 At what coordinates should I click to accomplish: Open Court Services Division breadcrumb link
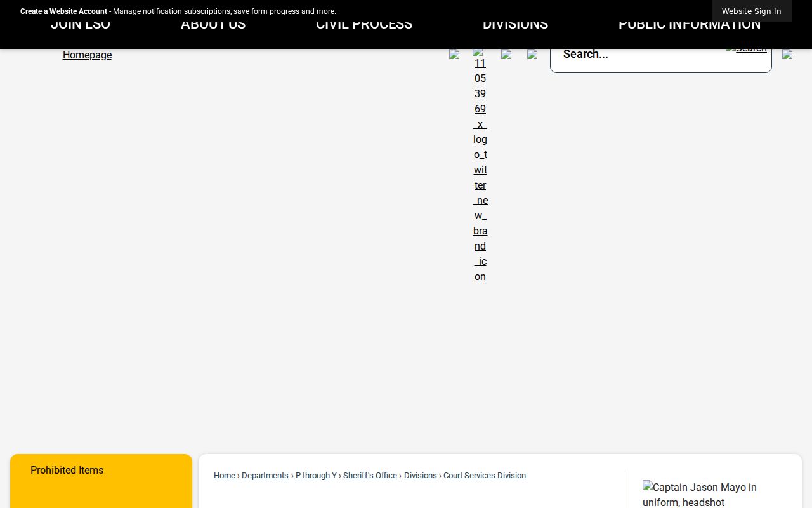coord(485,476)
